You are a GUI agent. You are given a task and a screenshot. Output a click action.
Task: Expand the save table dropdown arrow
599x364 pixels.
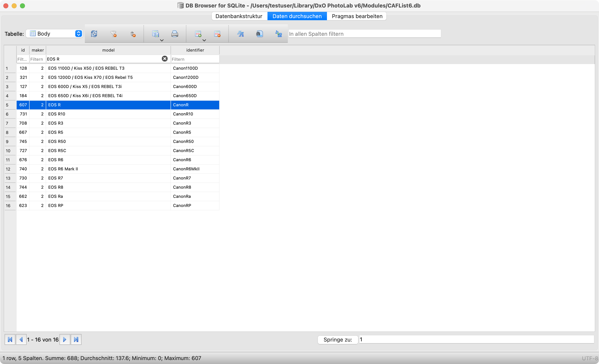point(162,40)
